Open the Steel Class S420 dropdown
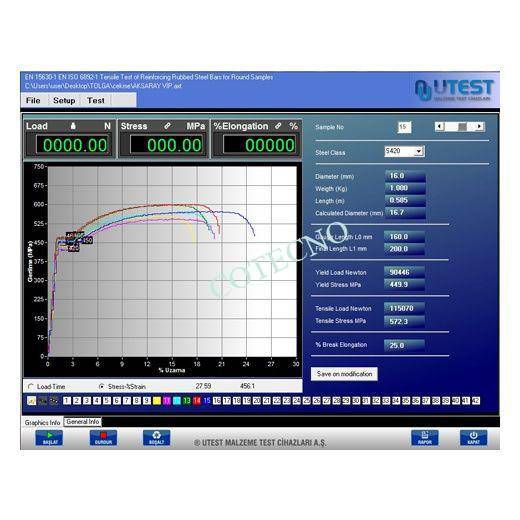520x520 pixels. pyautogui.click(x=419, y=151)
